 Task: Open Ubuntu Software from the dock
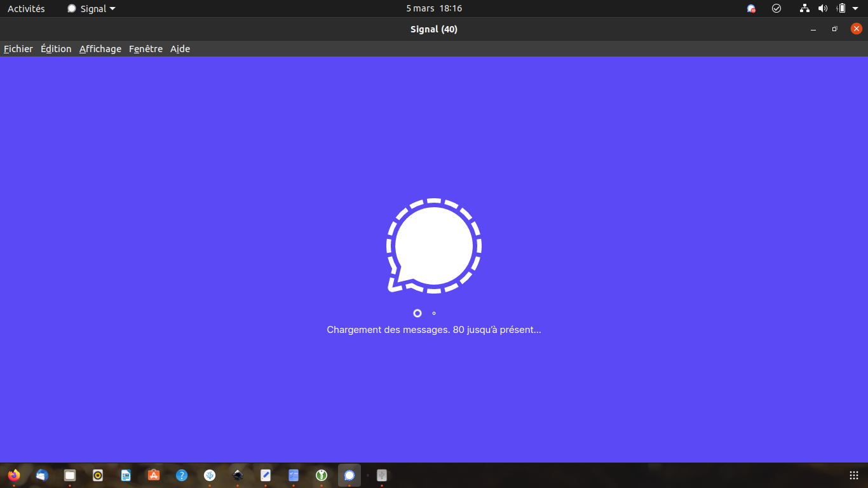154,475
